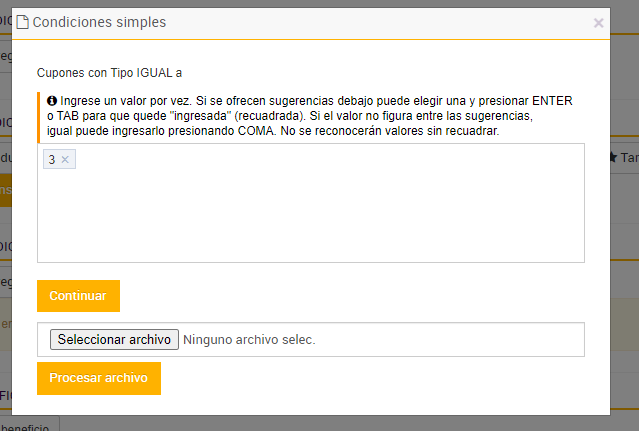The image size is (639, 431).
Task: Open the Seleccionar archivo file chooser
Action: 114,340
